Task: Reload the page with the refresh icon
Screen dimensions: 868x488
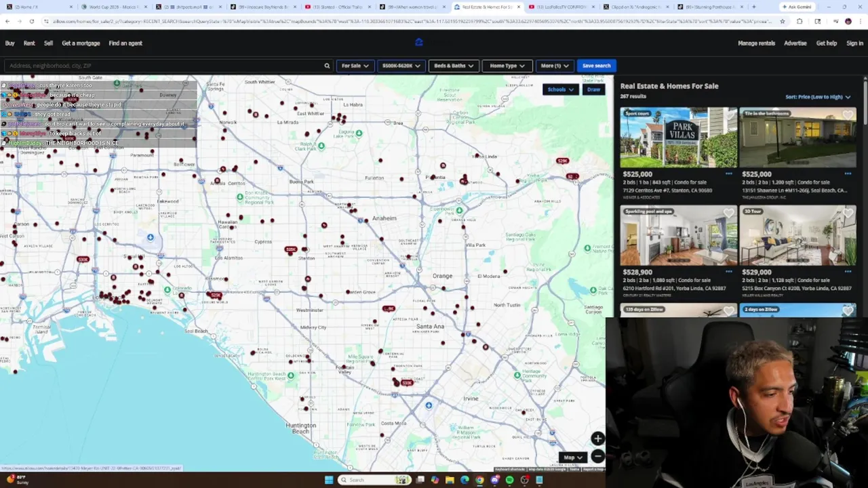Action: click(x=31, y=21)
